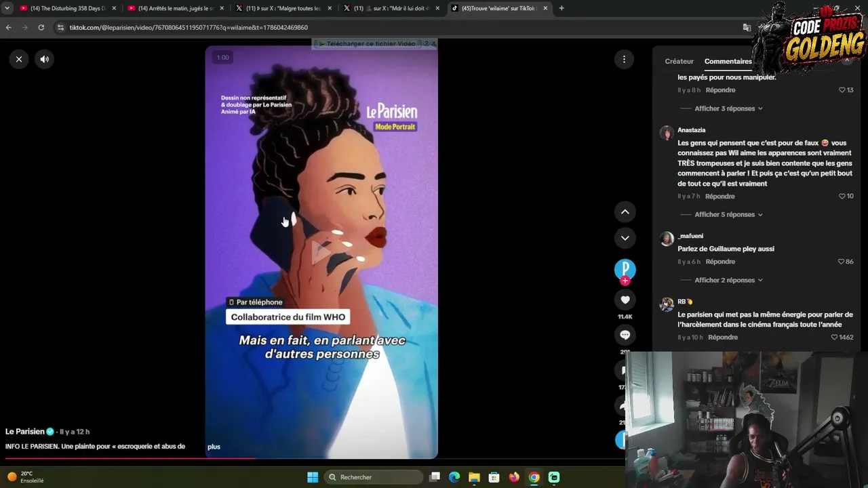Open comments with the speech bubble icon
The height and width of the screenshot is (488, 868).
click(x=625, y=335)
